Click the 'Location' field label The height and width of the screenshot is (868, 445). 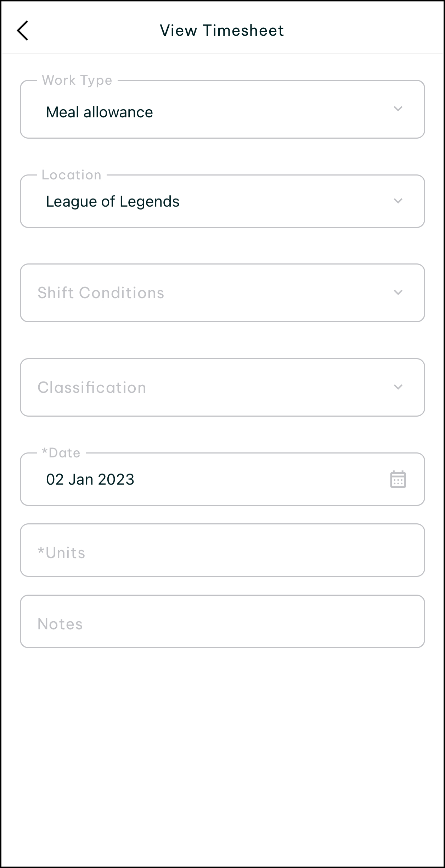(72, 175)
